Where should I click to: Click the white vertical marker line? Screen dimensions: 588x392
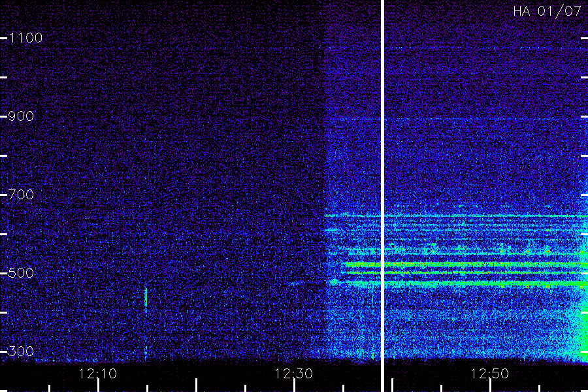point(382,196)
